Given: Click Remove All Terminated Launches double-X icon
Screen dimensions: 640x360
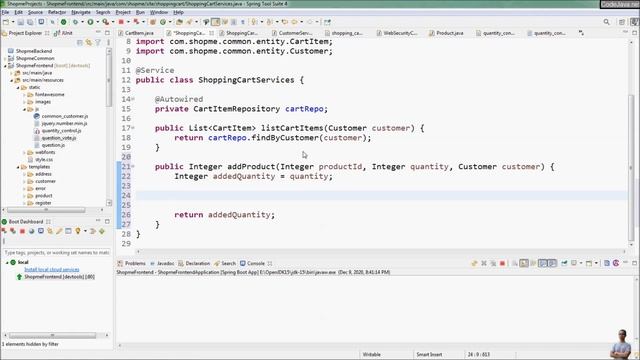Looking at the screenshot, I should tap(493, 264).
